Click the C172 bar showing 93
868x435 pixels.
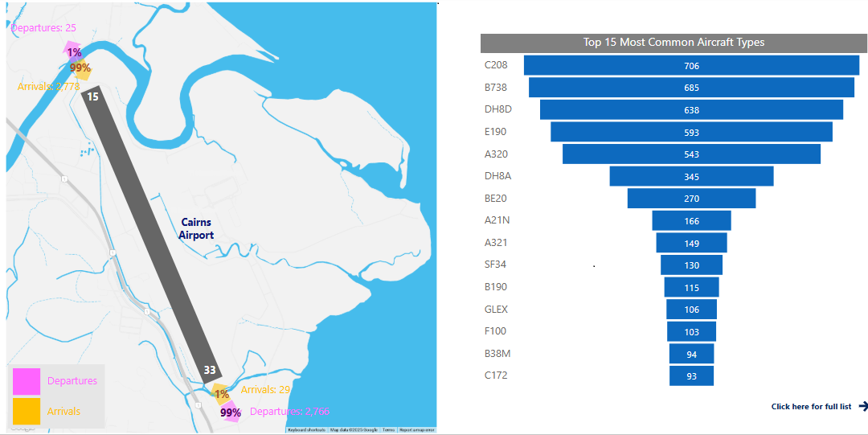tap(691, 375)
